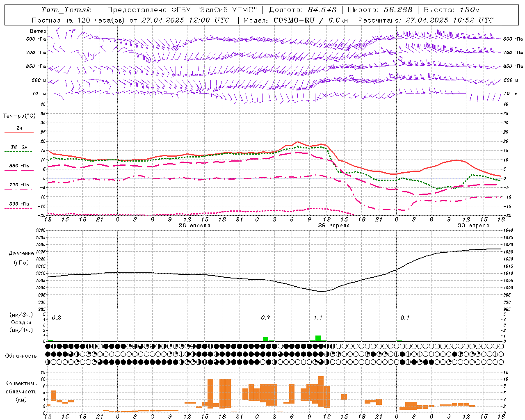Click the 500 гПа temperature legend entry
The image size is (525, 420).
pyautogui.click(x=19, y=204)
